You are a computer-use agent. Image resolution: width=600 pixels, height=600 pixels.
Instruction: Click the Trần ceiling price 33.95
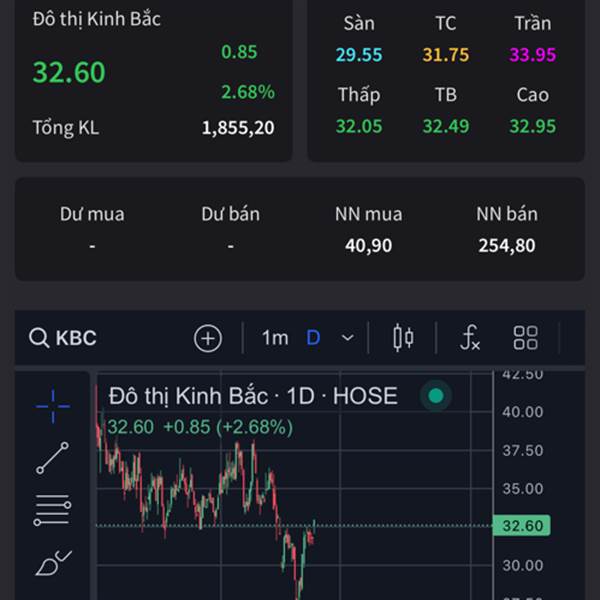pos(532,54)
